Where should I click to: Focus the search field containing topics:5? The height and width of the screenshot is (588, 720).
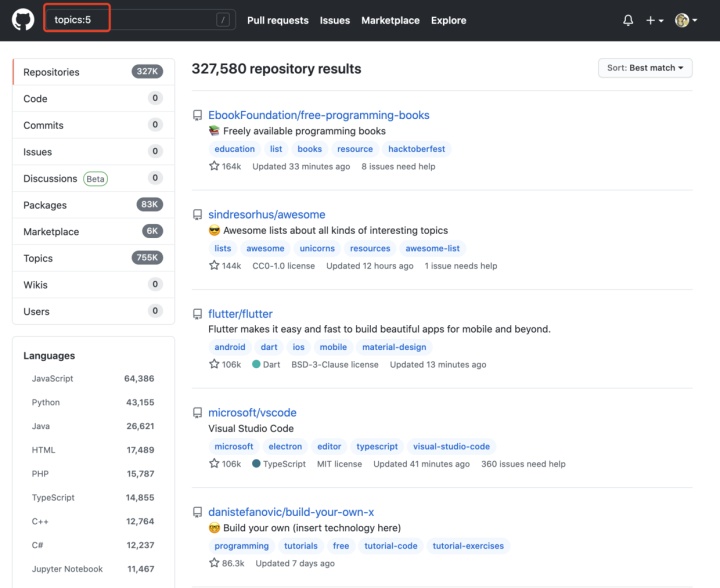(130, 20)
